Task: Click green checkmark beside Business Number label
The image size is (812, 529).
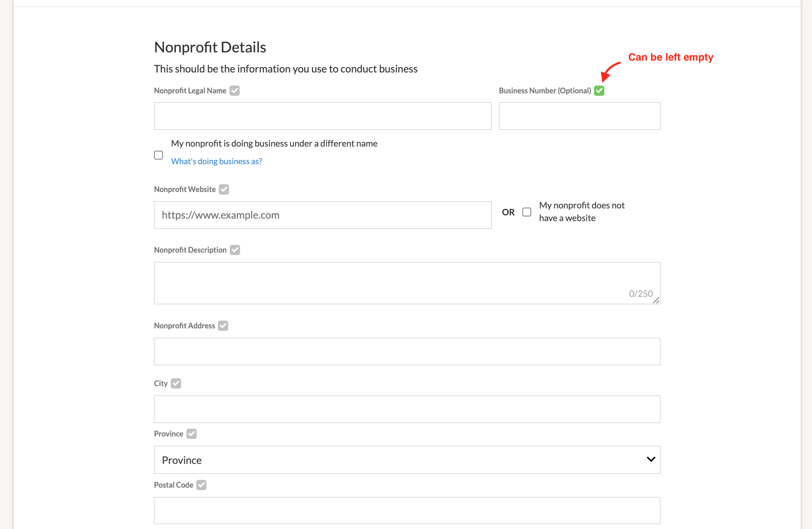Action: (599, 90)
